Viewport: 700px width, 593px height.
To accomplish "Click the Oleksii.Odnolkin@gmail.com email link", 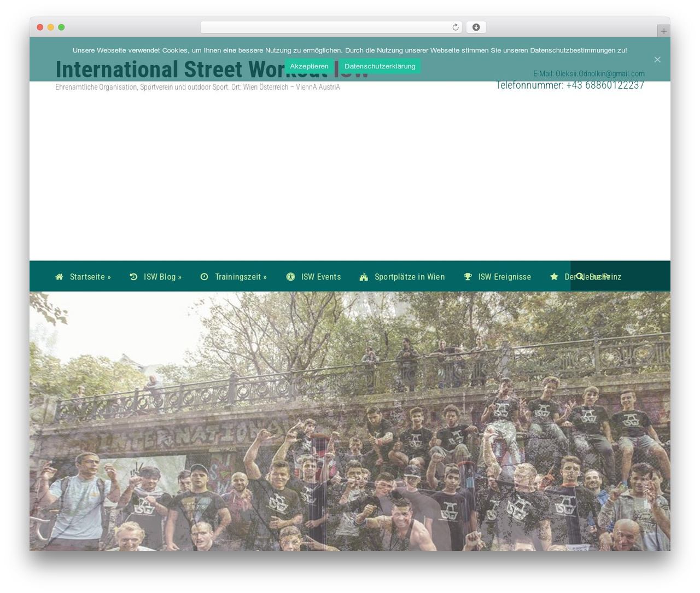I will pyautogui.click(x=600, y=74).
